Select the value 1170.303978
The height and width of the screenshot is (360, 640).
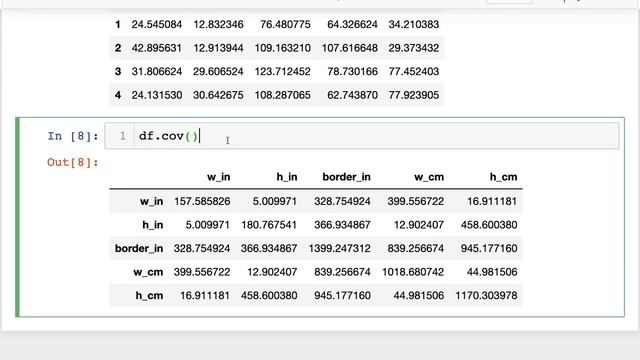tap(486, 296)
